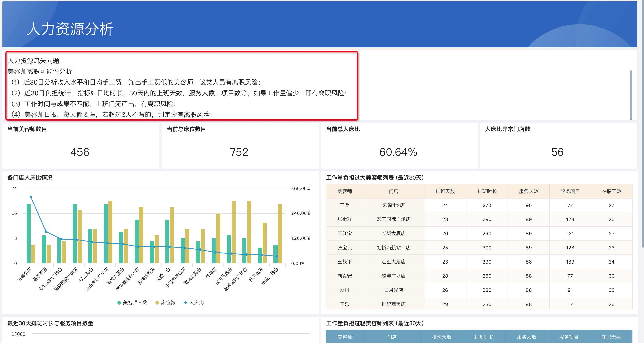
Task: Click the 虹桥西航站二店 store cell
Action: coord(393,248)
